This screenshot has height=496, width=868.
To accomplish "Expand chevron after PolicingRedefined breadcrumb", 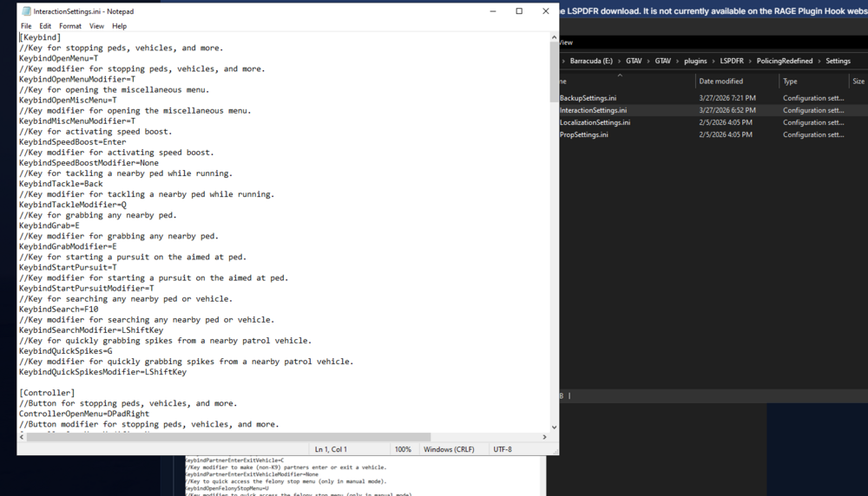I will pos(819,61).
